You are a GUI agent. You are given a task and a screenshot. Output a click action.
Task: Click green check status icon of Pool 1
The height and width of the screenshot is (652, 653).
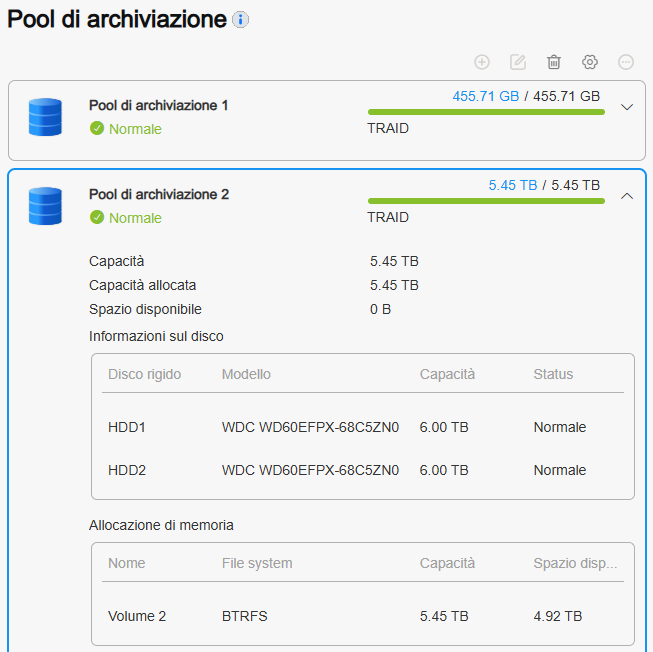[x=97, y=128]
